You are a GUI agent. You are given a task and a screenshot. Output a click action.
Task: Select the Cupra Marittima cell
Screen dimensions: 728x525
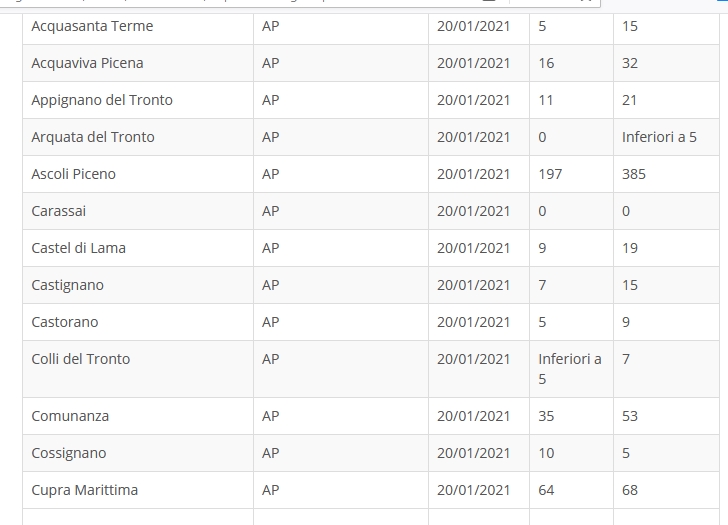point(138,490)
